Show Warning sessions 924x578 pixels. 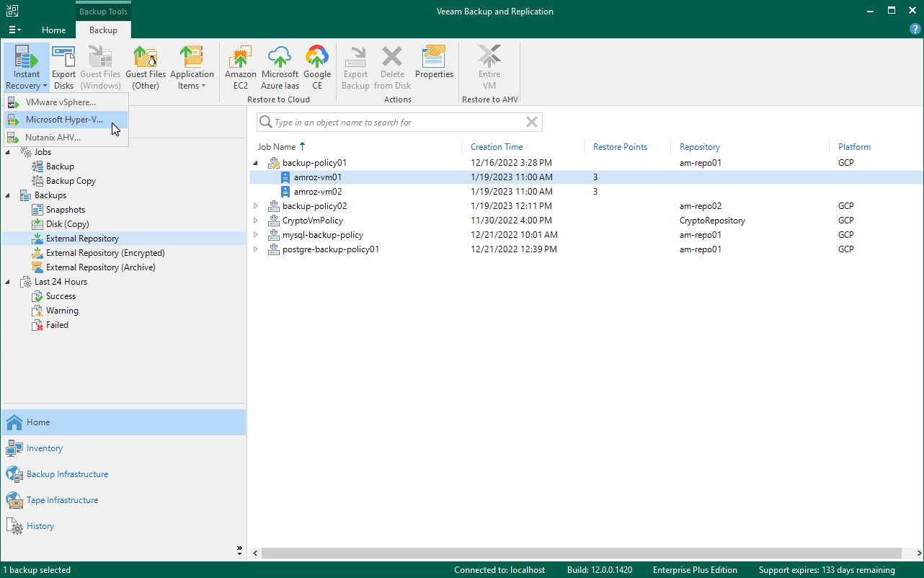coord(62,311)
